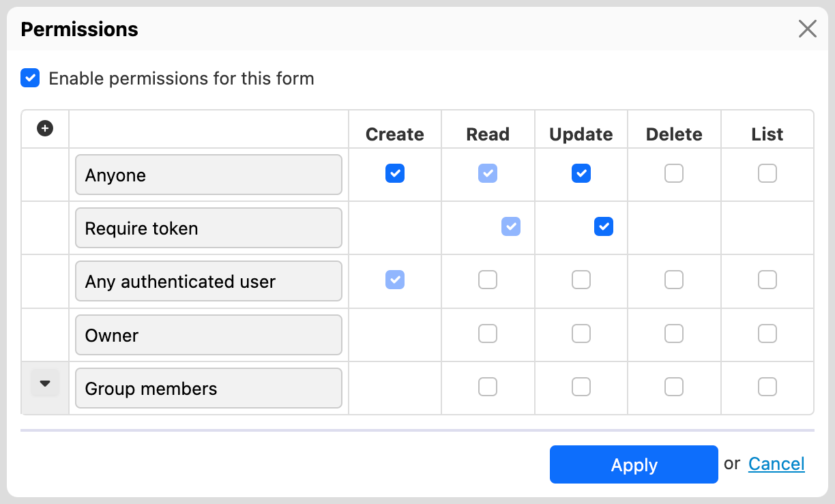Select the Any authenticated user field

(208, 281)
